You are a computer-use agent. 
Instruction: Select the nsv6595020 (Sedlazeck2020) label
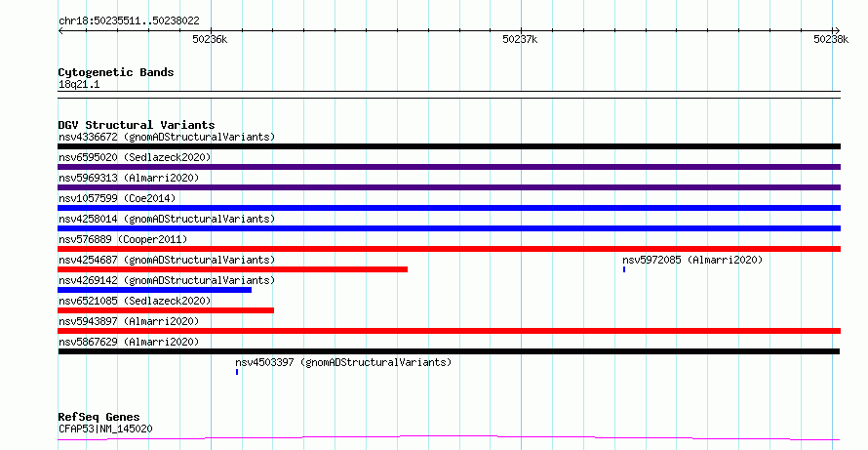click(x=135, y=157)
